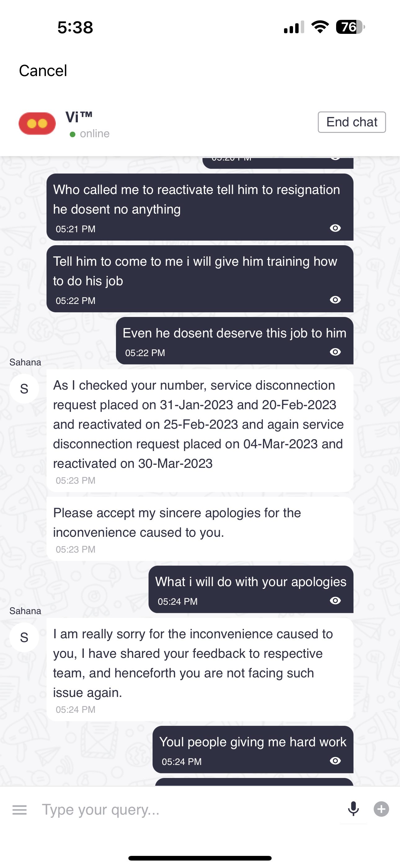Tap the Vi™ chat title
Screen dimensions: 400x868
pos(79,117)
